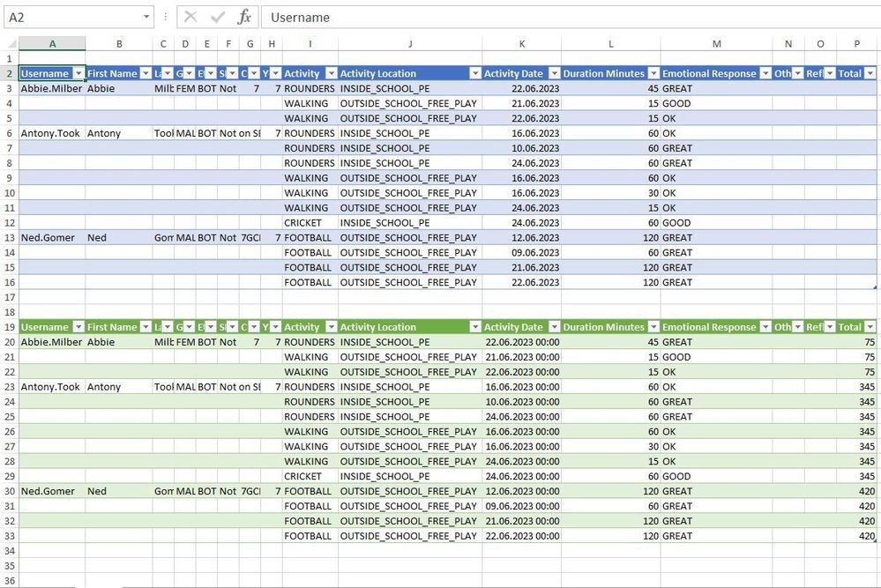This screenshot has width=881, height=588.
Task: Open Username filter dropdown in green table header
Action: click(78, 327)
